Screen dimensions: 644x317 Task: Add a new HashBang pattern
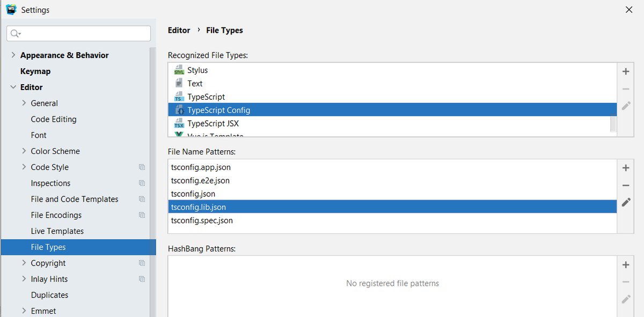625,264
